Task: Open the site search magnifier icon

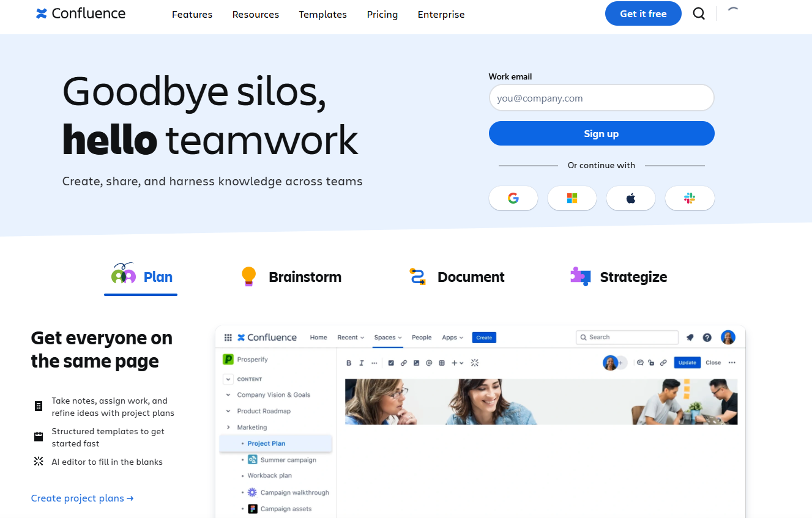Action: [x=699, y=13]
